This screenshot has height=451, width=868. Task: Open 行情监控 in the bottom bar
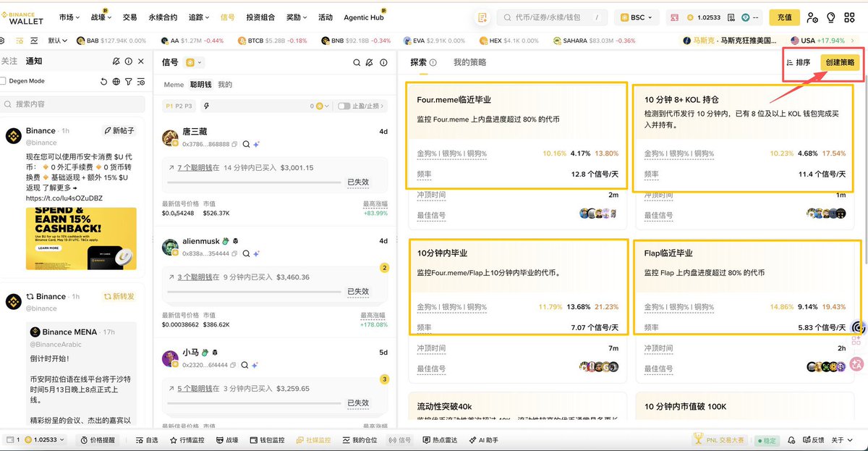pos(187,439)
